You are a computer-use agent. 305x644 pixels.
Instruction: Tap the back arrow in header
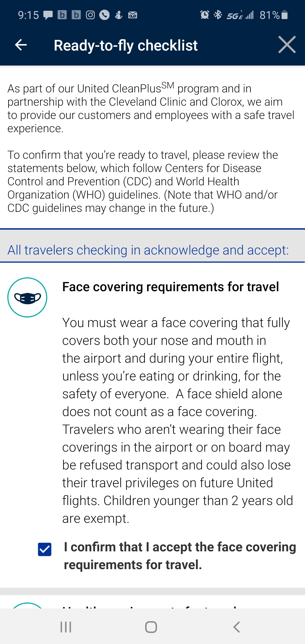(21, 45)
